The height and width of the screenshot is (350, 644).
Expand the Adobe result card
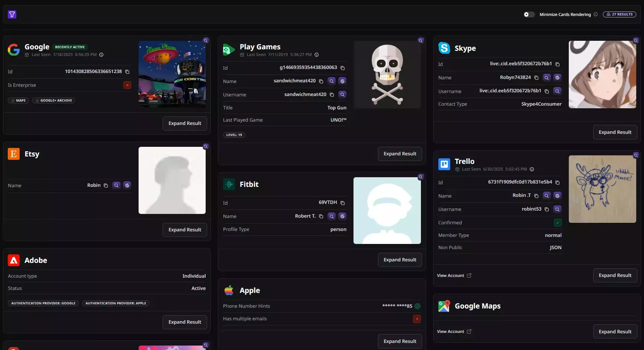(185, 322)
